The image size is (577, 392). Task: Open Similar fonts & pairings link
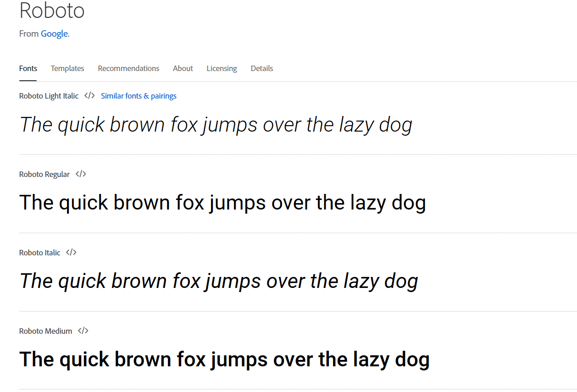[139, 96]
